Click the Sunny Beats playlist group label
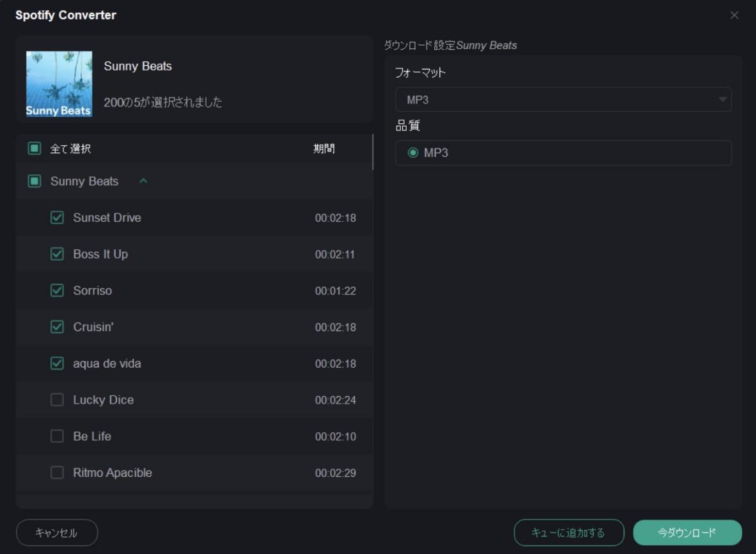This screenshot has height=554, width=756. [x=84, y=181]
